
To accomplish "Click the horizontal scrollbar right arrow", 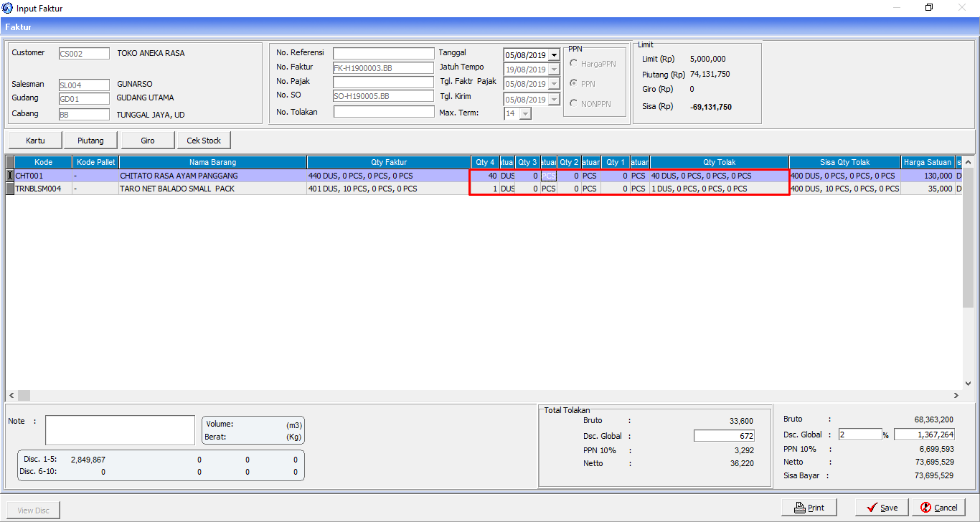I will point(956,395).
